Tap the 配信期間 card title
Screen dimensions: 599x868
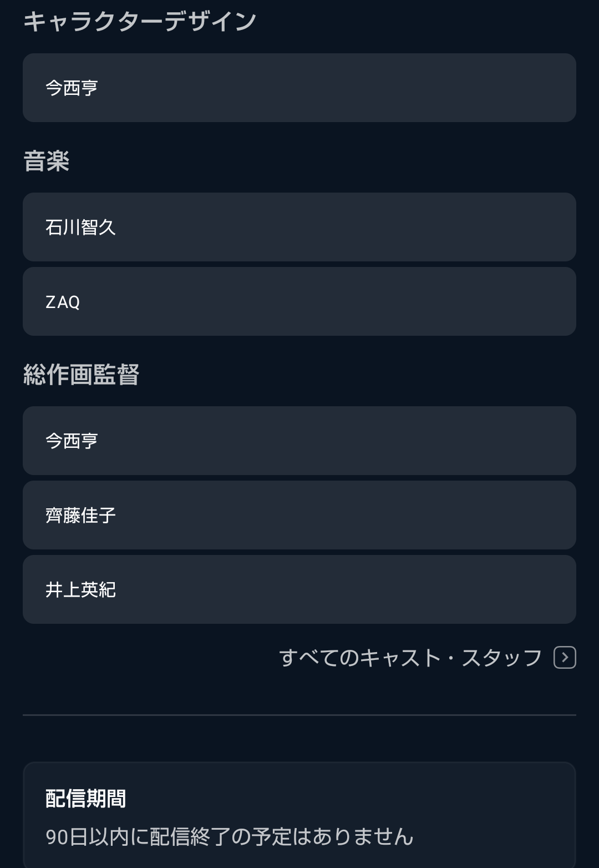click(86, 799)
